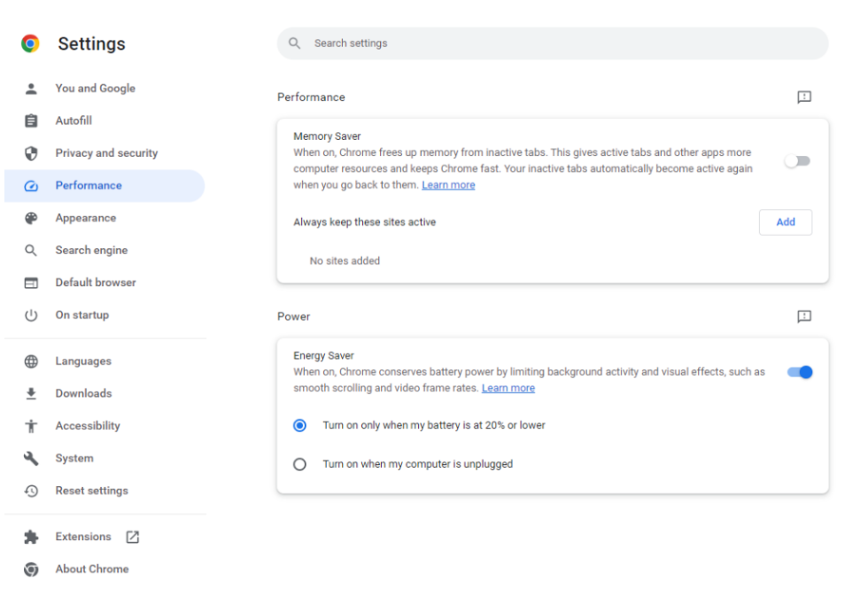
Task: Send feedback for Power section
Action: coord(804,316)
